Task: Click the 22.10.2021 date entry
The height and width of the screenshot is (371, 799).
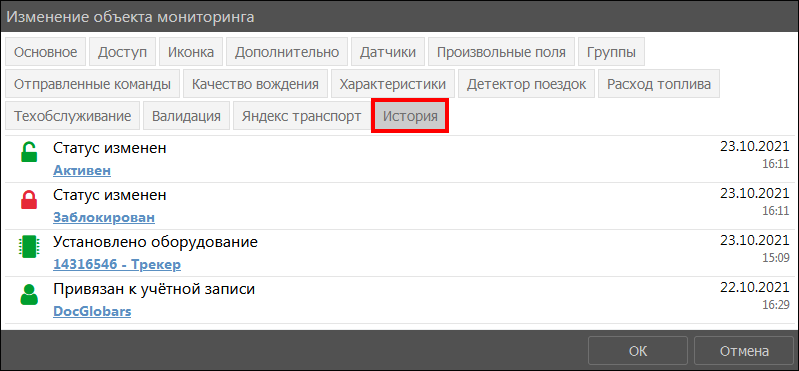Action: [x=755, y=288]
